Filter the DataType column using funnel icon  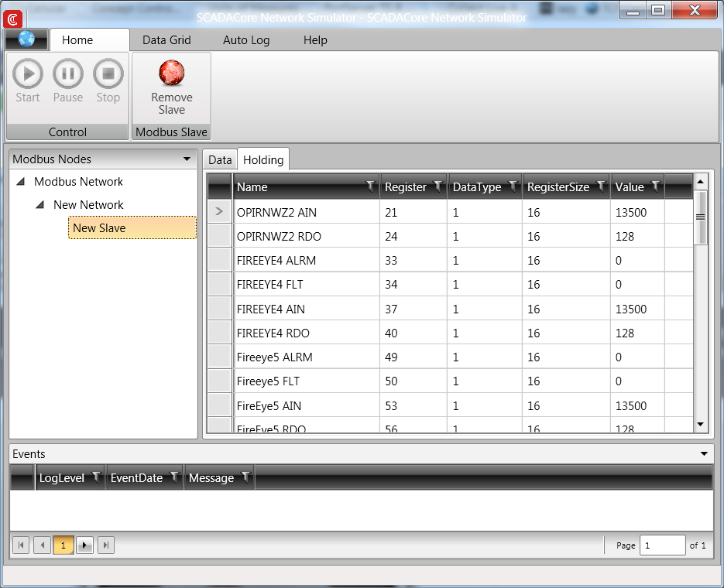tap(513, 186)
